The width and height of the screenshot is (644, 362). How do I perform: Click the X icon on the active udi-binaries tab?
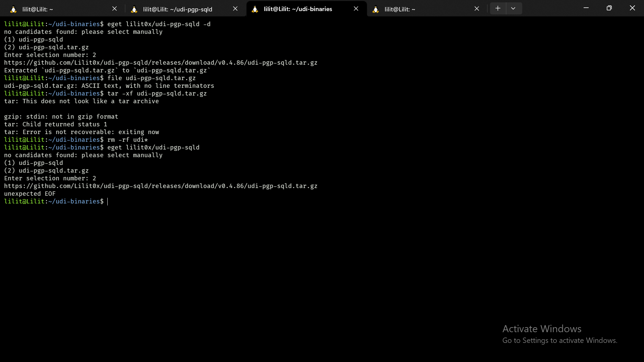356,9
